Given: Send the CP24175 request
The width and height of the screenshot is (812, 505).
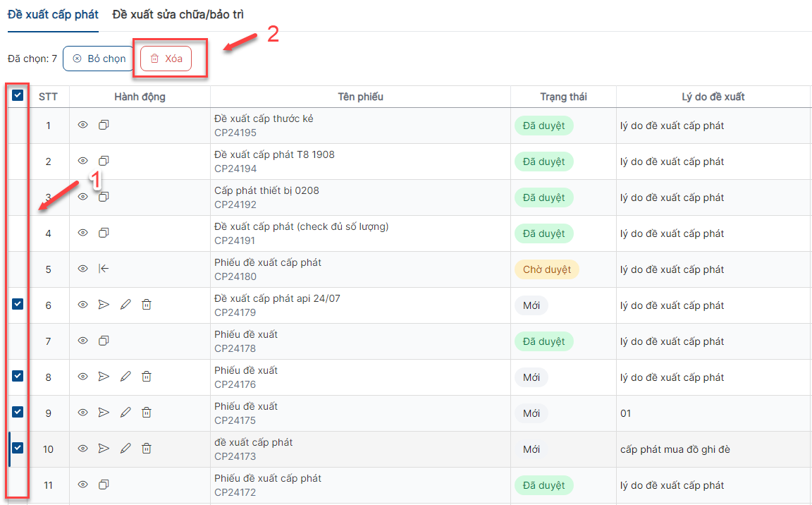Looking at the screenshot, I should (104, 413).
